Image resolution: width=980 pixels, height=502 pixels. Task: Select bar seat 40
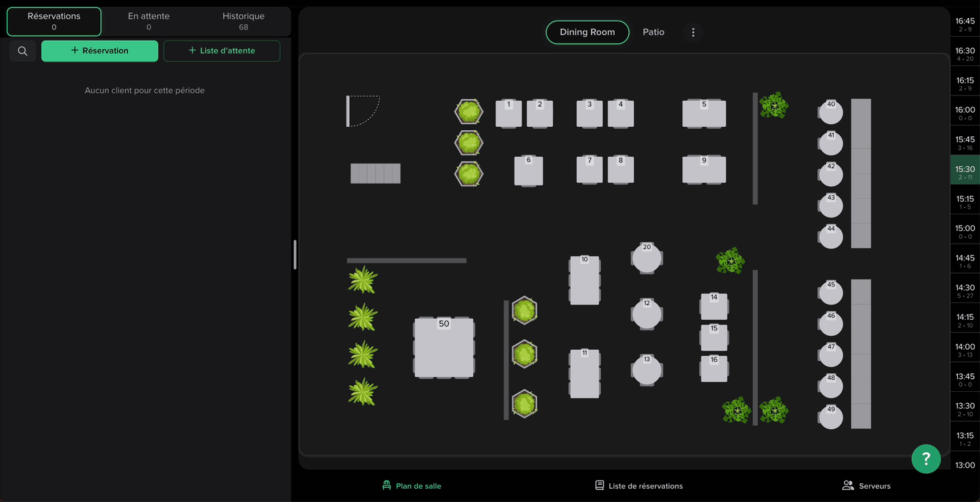point(830,112)
